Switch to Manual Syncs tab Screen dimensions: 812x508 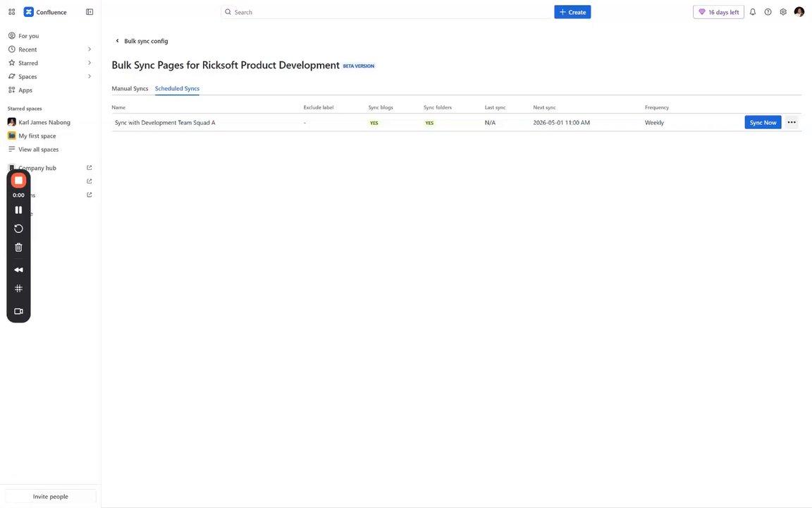pos(130,89)
